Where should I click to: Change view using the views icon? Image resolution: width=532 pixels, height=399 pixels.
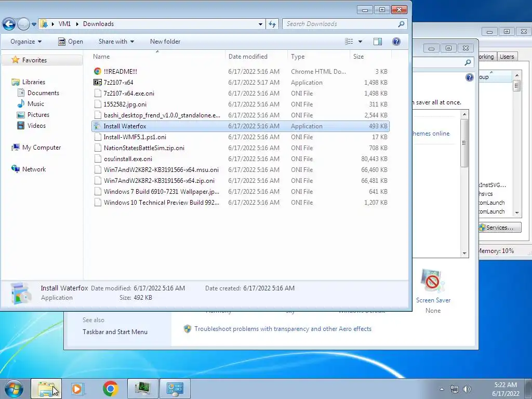(x=349, y=42)
